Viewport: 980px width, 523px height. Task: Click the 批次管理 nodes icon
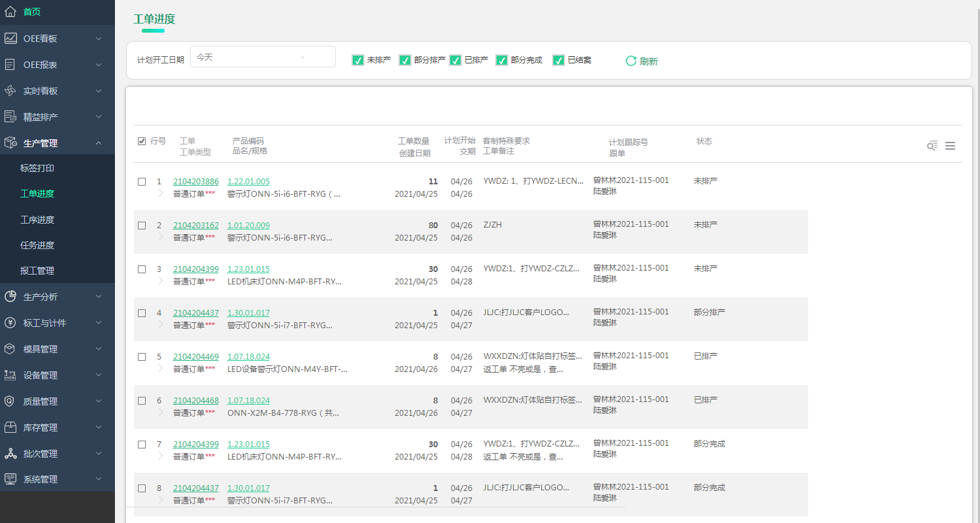click(10, 454)
